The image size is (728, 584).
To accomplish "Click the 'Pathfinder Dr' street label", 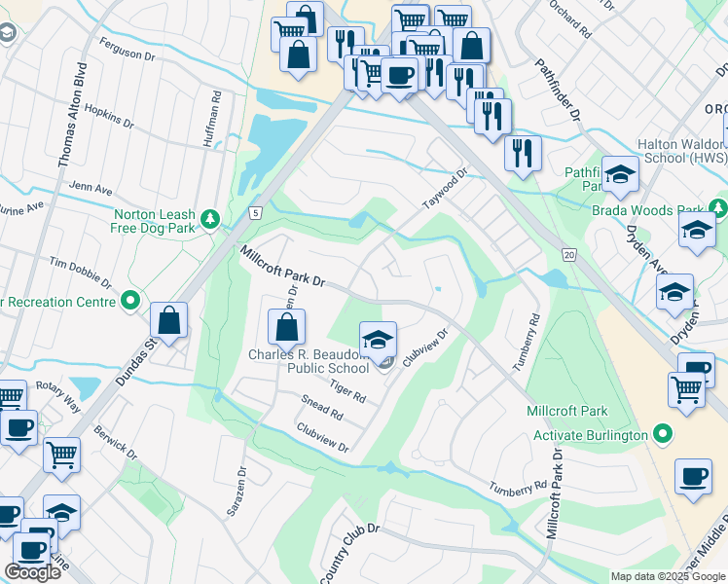I will click(x=558, y=91).
